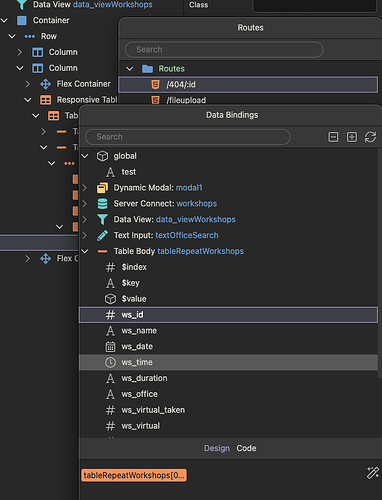Select the ws_virtual_taken binding

tap(228, 410)
